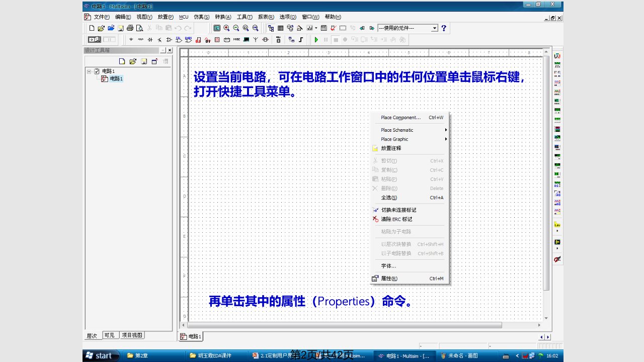Click the New file icon in main toolbar
The height and width of the screenshot is (362, 644).
(x=92, y=28)
